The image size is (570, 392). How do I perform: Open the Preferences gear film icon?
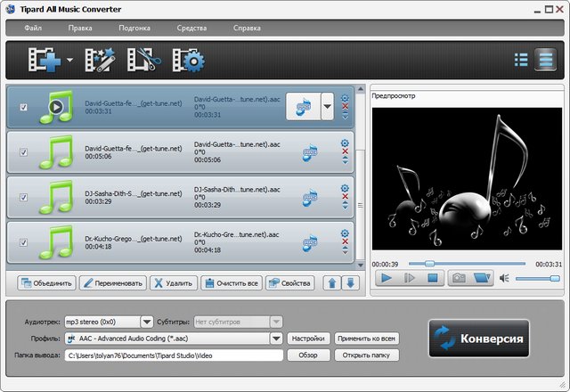tap(188, 61)
